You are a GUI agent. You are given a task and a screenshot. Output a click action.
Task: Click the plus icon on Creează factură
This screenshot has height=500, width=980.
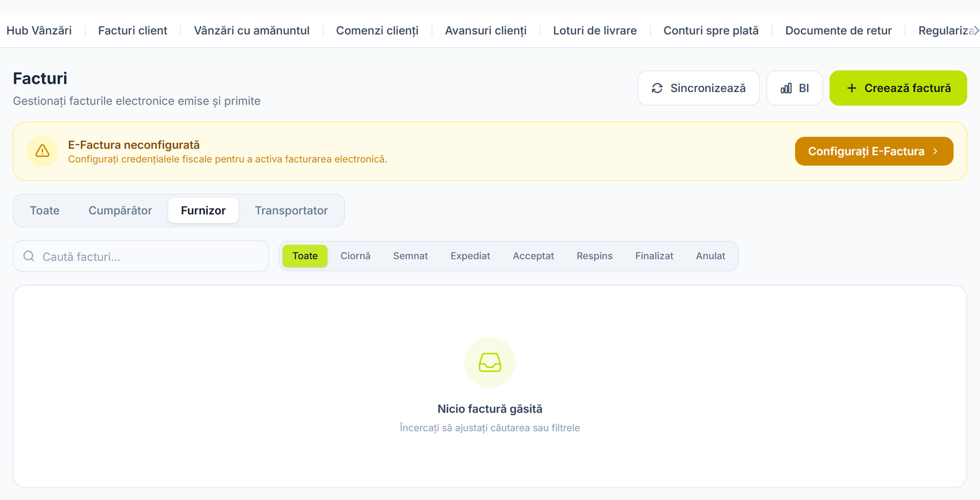click(x=852, y=88)
